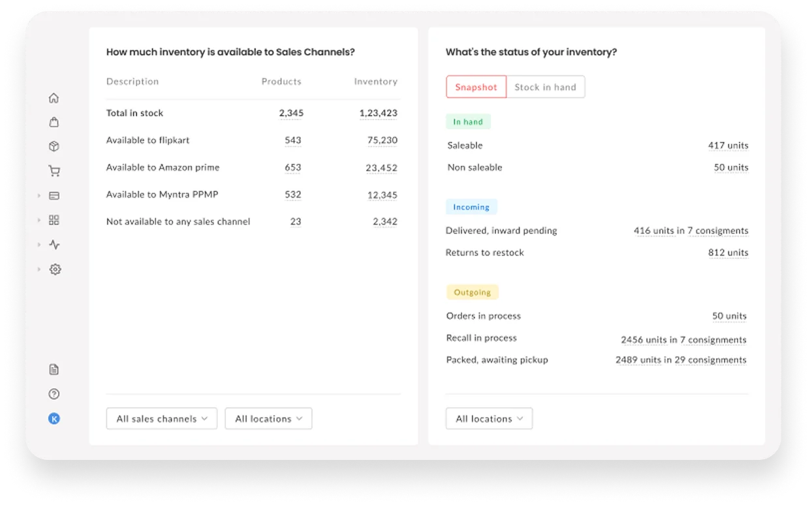Screen dimensions: 812x505
Task: Click Myntra PPMP inventory 12,345
Action: tap(382, 195)
